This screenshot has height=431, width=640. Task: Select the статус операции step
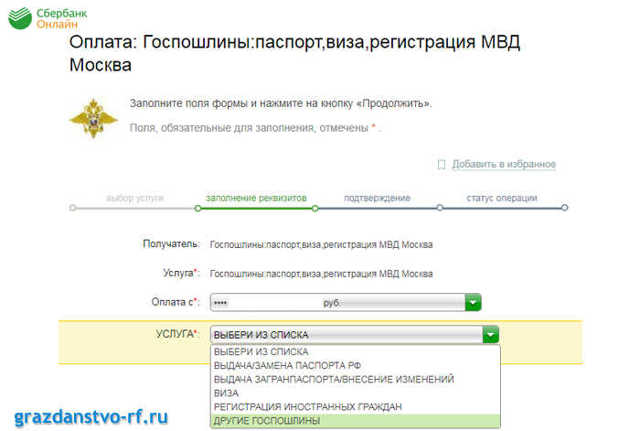502,198
